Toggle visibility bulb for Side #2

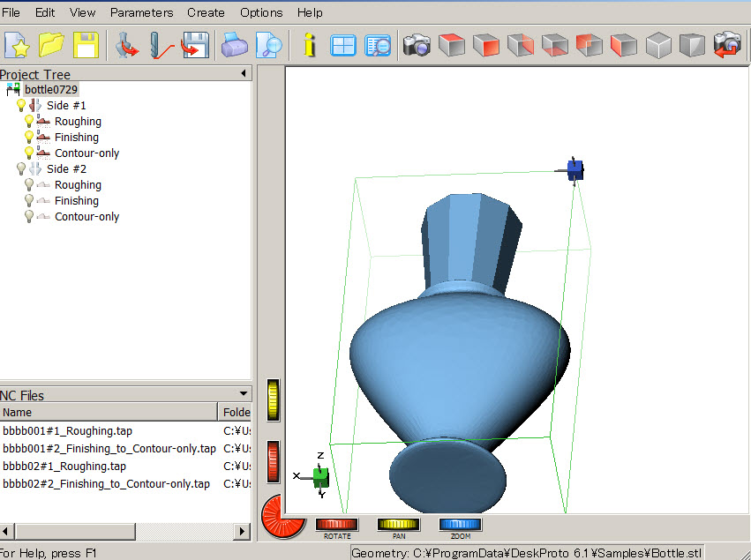click(x=21, y=169)
